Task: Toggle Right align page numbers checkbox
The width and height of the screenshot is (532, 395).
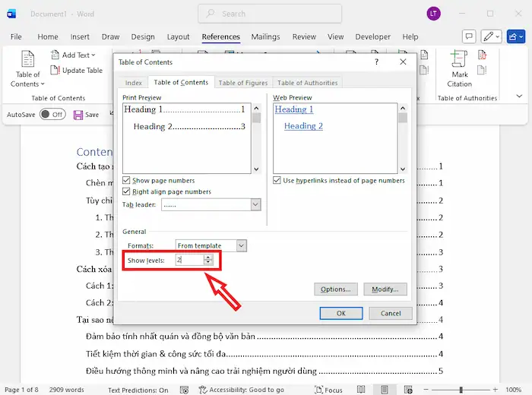Action: pyautogui.click(x=127, y=192)
